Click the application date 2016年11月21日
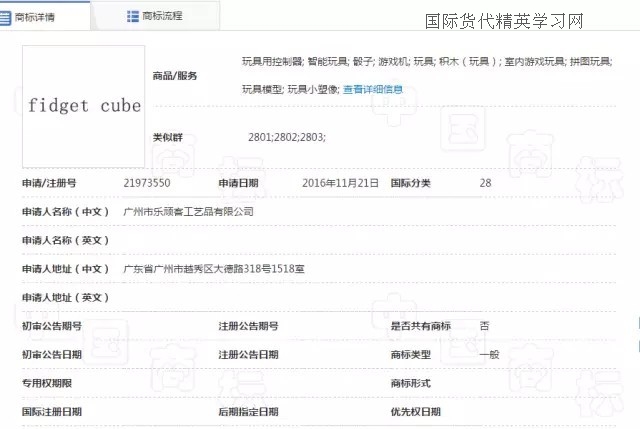This screenshot has height=429, width=640. (340, 183)
